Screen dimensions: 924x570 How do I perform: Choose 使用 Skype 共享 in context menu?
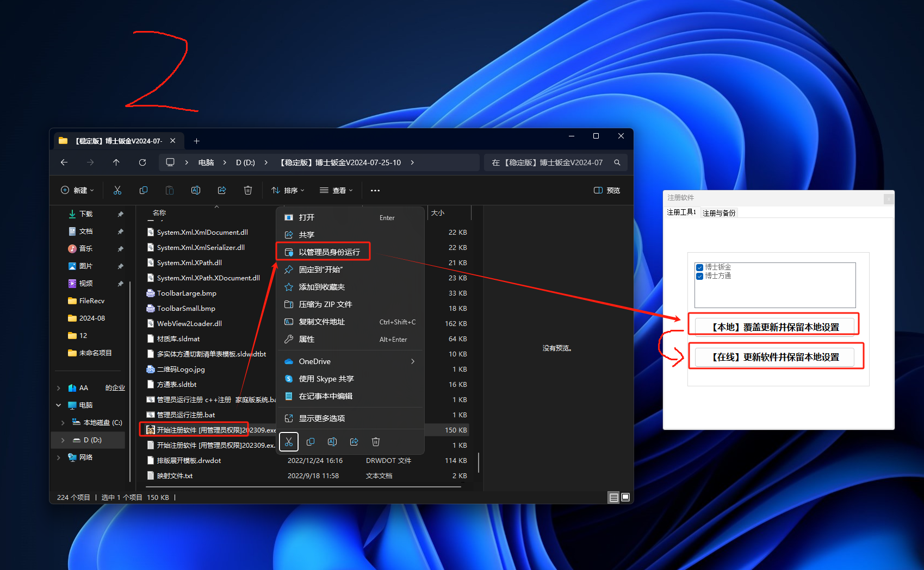click(x=350, y=379)
